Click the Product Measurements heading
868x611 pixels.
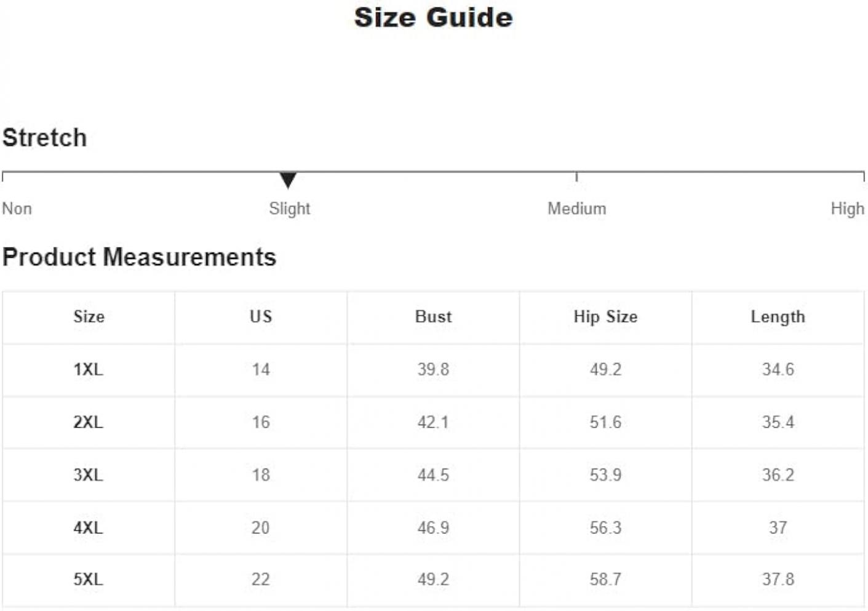point(139,257)
